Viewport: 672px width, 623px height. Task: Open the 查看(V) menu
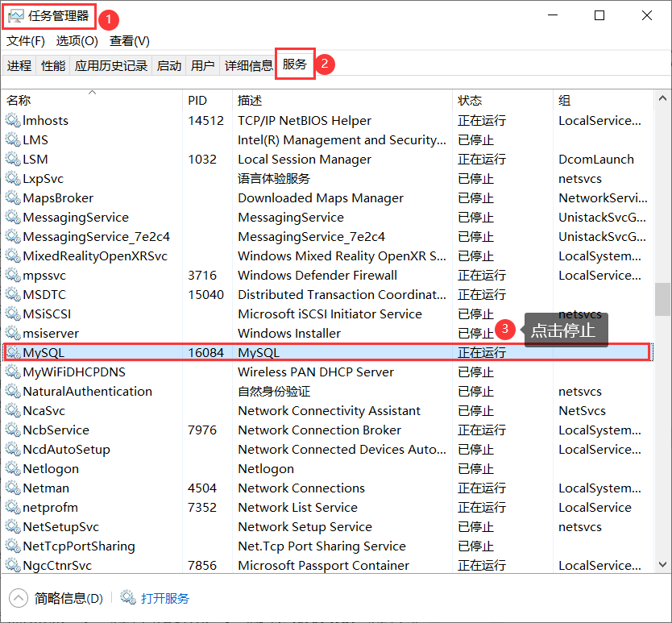tap(129, 40)
